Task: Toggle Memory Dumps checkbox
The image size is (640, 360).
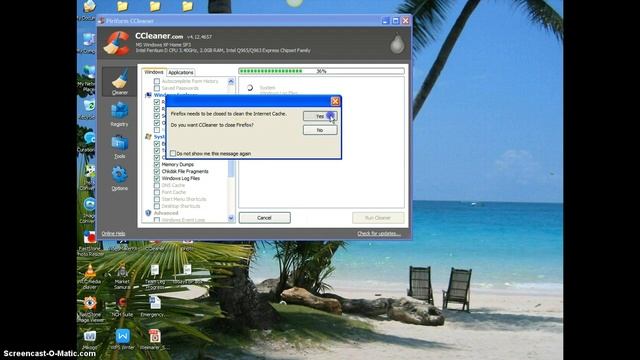Action: [x=157, y=164]
